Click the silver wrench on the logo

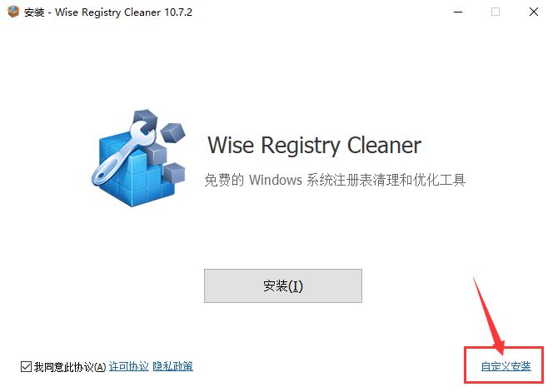pos(122,152)
